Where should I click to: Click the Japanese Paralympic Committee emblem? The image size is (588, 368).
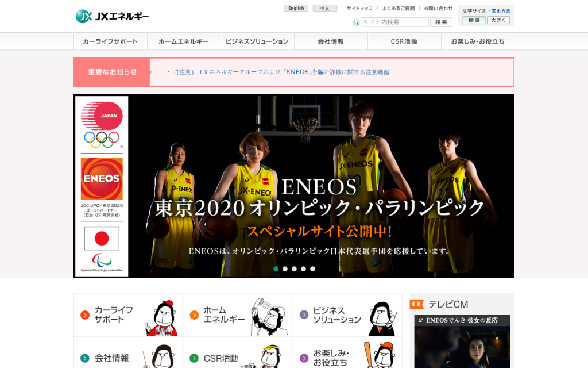point(102,262)
